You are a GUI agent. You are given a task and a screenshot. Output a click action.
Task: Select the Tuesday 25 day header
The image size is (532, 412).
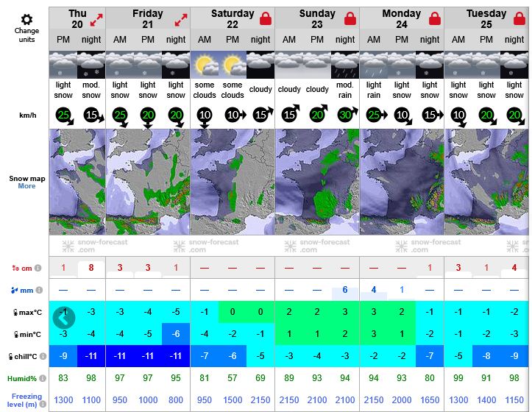click(486, 19)
